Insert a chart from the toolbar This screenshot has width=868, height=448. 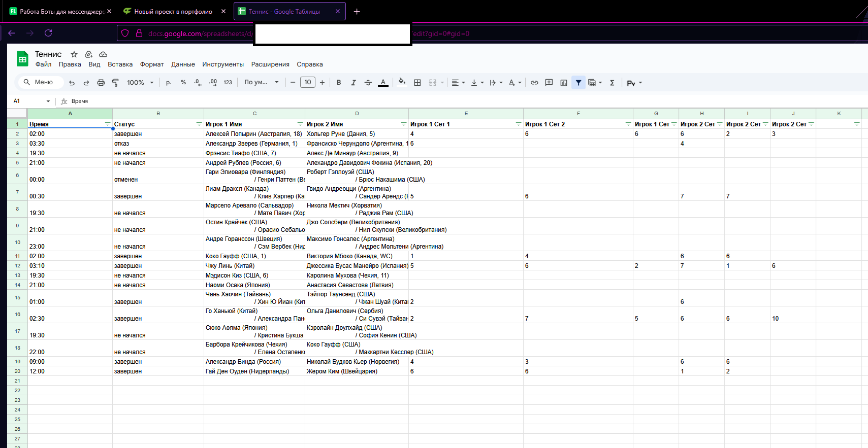point(564,83)
